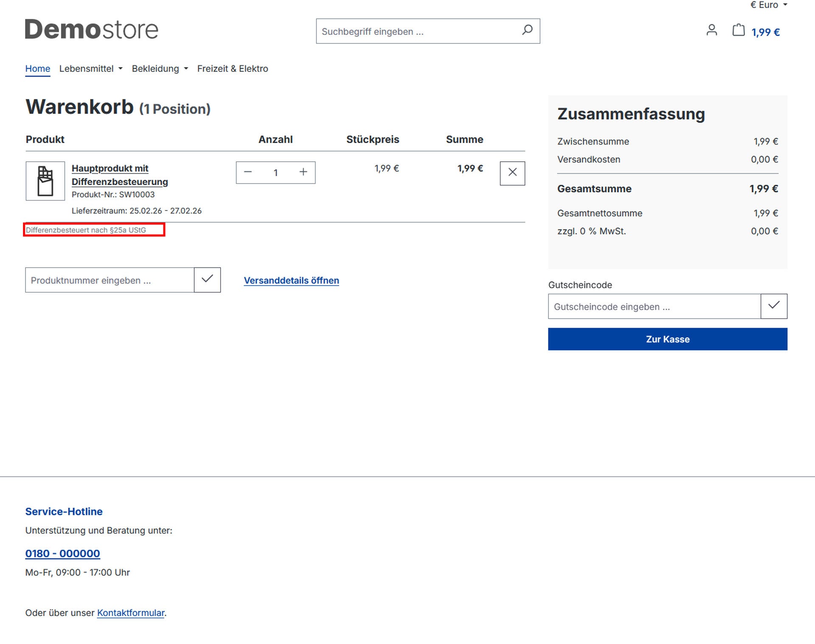Click the Hauptprodukt mit Differenzbesteuerung link

pyautogui.click(x=119, y=175)
